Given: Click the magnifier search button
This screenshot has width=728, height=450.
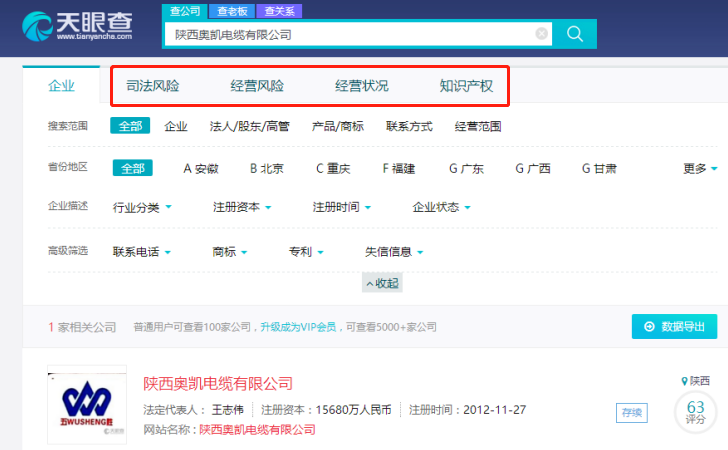Looking at the screenshot, I should coord(574,34).
